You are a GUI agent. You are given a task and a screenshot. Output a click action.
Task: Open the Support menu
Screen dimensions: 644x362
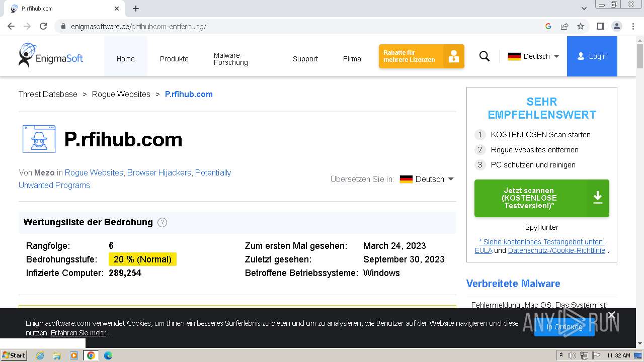305,59
